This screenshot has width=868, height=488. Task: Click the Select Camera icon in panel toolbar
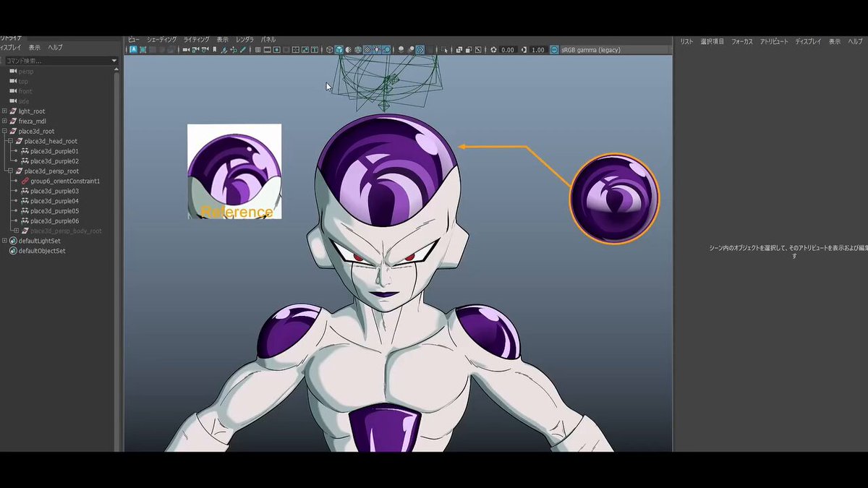point(185,50)
